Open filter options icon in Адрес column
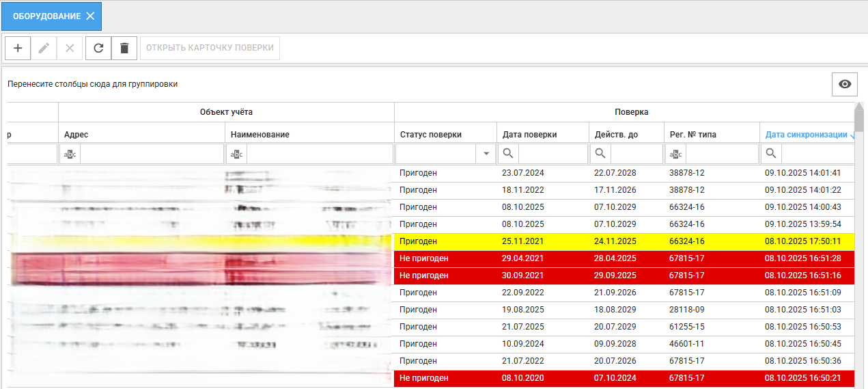 70,154
